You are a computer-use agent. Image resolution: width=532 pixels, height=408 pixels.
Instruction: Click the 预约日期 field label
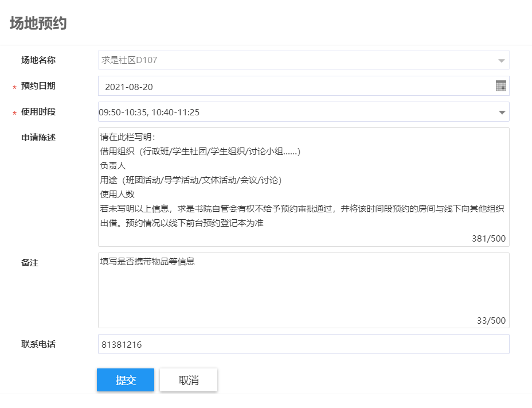click(x=38, y=86)
